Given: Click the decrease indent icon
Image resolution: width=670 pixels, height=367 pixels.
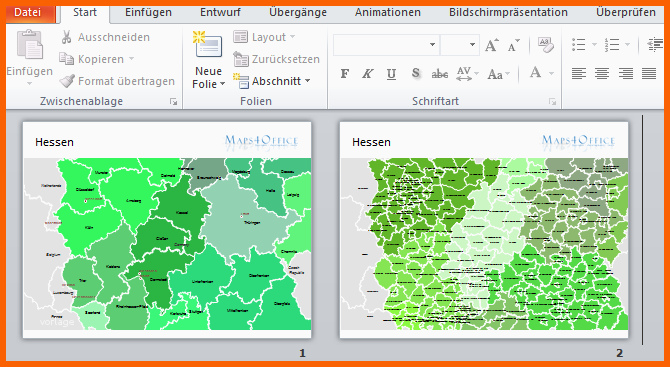Looking at the screenshot, I should click(655, 44).
